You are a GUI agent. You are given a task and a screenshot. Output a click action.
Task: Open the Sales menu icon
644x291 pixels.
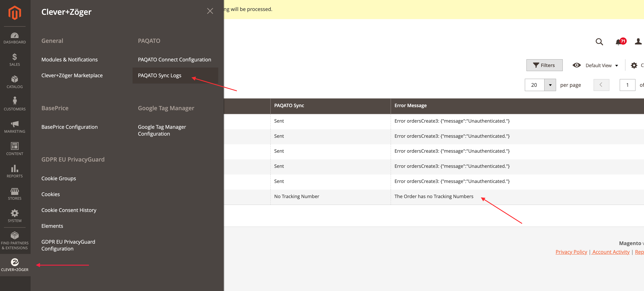[x=15, y=60]
